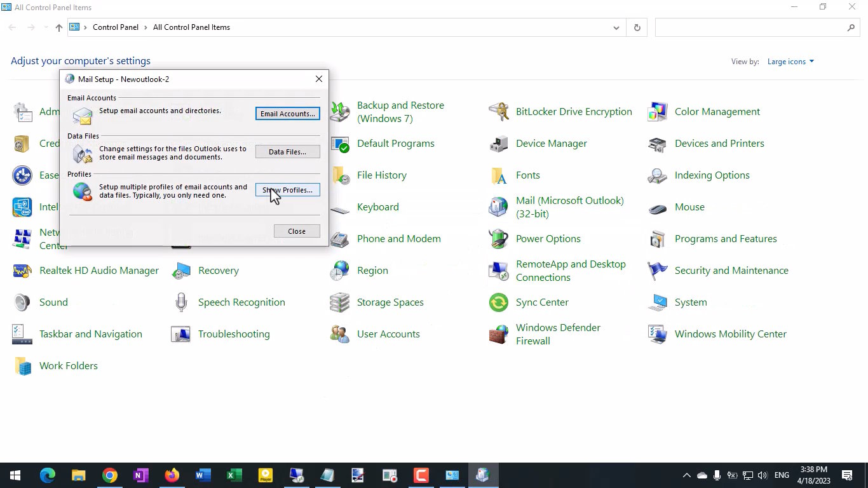Image resolution: width=868 pixels, height=488 pixels.
Task: Click refresh button beside address bar
Action: pyautogui.click(x=637, y=28)
